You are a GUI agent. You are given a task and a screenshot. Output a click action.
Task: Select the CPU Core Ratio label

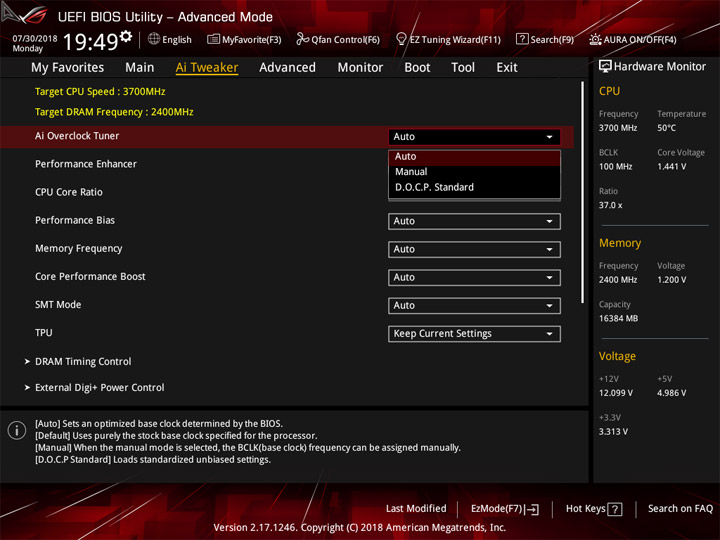point(69,192)
